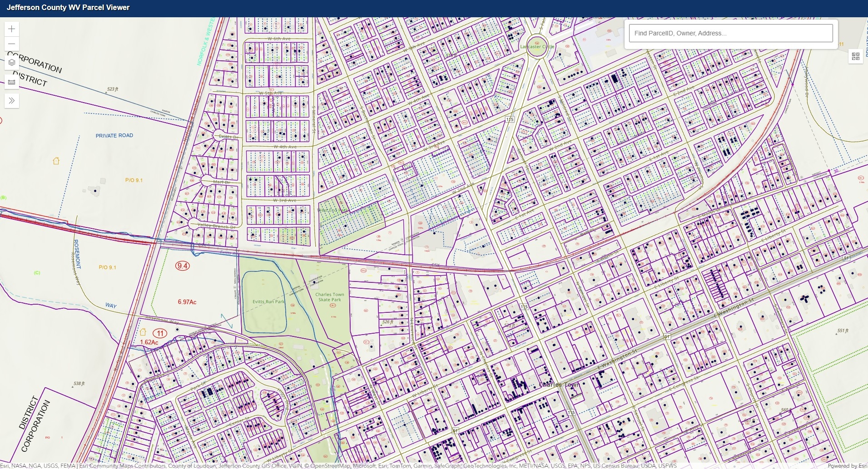Click the Charles Town city label
868x469 pixels.
559,385
